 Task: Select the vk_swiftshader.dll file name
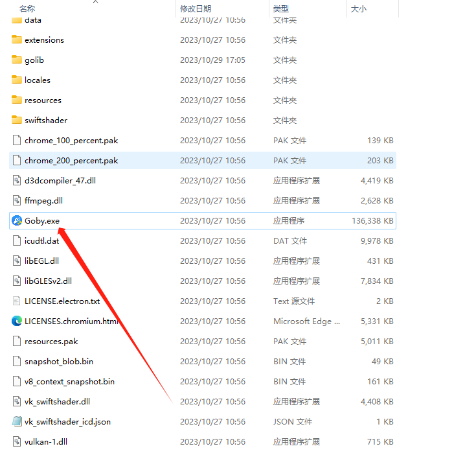click(x=57, y=402)
